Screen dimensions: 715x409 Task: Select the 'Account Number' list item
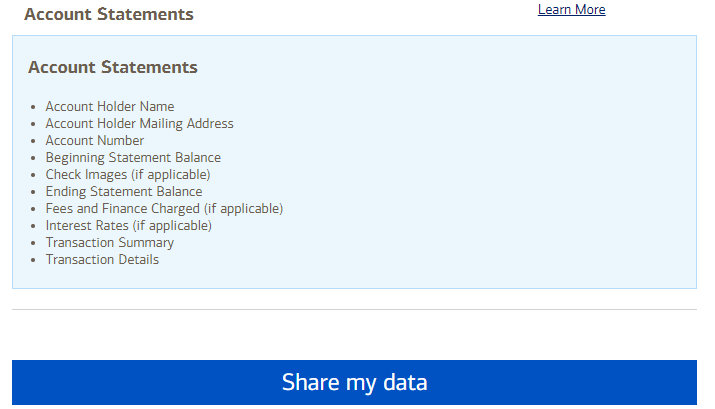[x=95, y=140]
